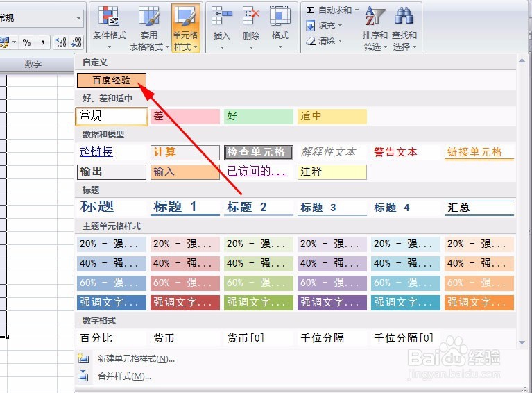Expand the Fill (填充) dropdown arrow
The image size is (532, 393).
click(340, 26)
